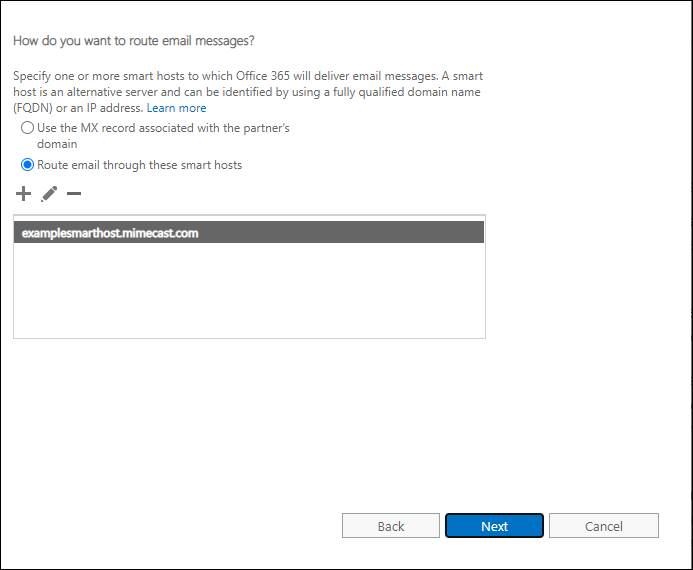Add a smart host with the plus icon

[x=24, y=193]
